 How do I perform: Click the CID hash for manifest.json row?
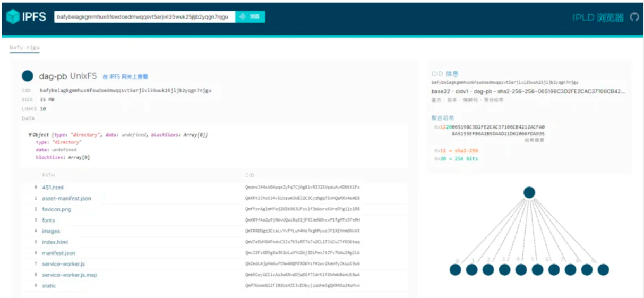point(302,253)
